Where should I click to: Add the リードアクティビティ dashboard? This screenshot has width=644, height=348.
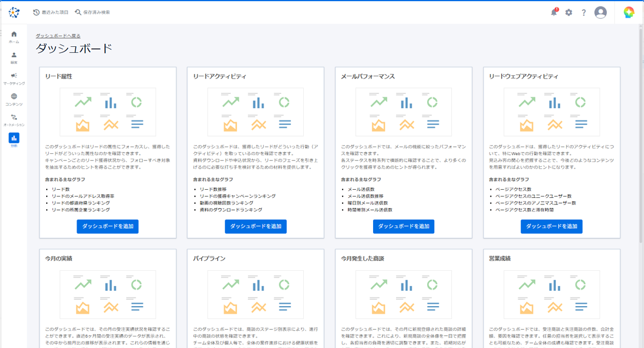click(x=255, y=226)
